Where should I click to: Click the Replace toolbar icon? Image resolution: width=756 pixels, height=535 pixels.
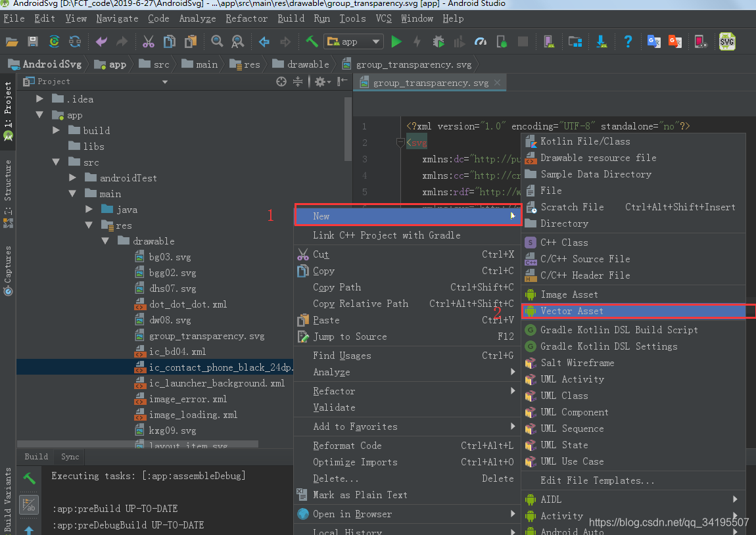[238, 41]
